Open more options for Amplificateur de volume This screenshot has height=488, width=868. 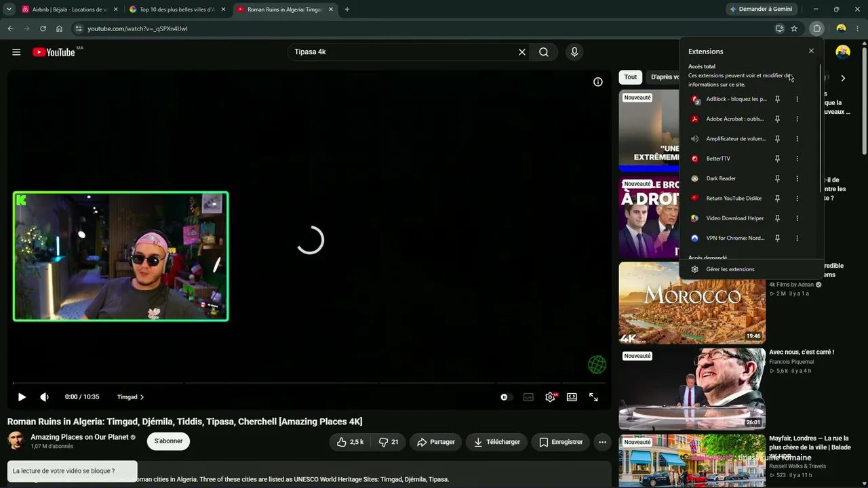[x=797, y=139]
